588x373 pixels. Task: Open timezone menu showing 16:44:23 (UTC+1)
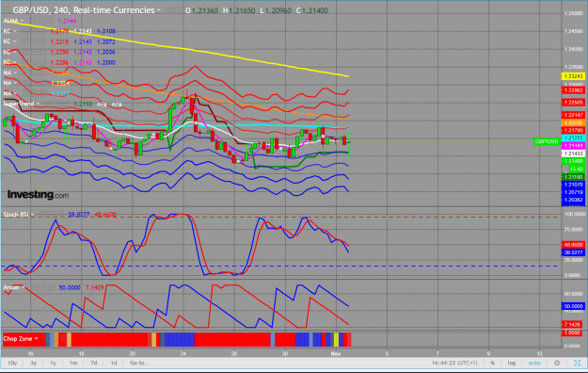pos(454,363)
